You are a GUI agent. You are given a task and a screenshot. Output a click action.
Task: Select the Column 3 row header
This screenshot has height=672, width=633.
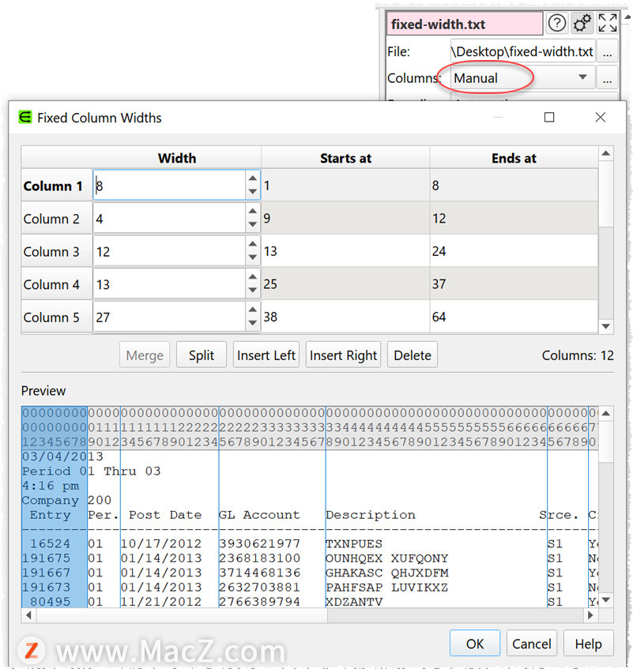[x=57, y=251]
